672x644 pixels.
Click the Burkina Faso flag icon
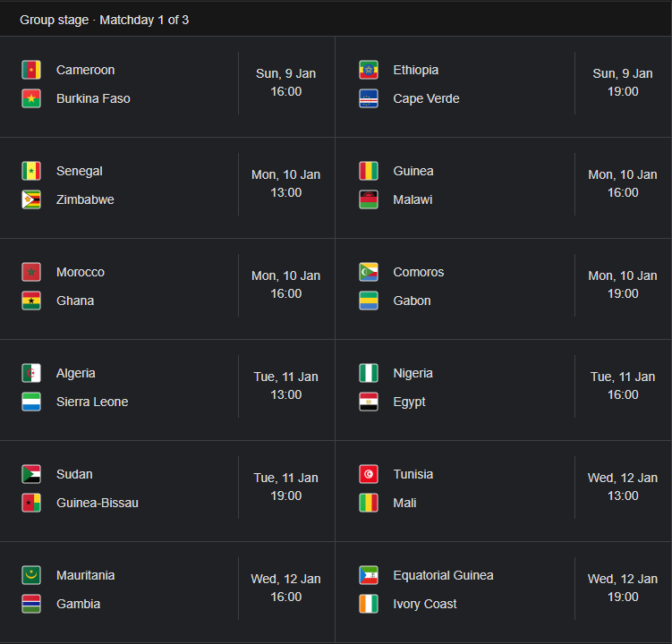coord(31,98)
